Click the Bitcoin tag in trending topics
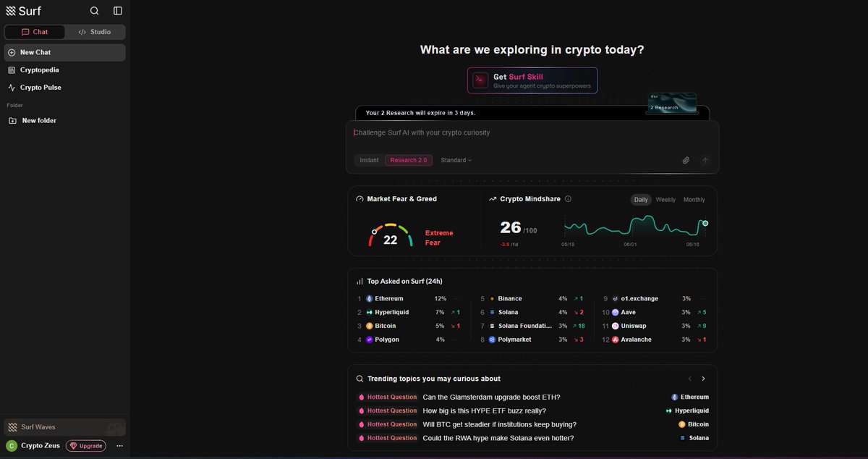 pos(694,424)
